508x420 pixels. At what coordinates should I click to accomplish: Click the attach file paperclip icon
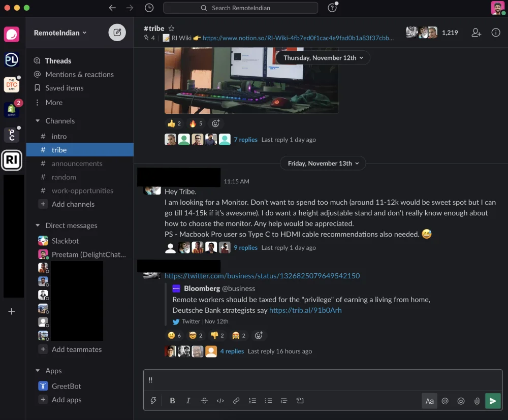(477, 401)
